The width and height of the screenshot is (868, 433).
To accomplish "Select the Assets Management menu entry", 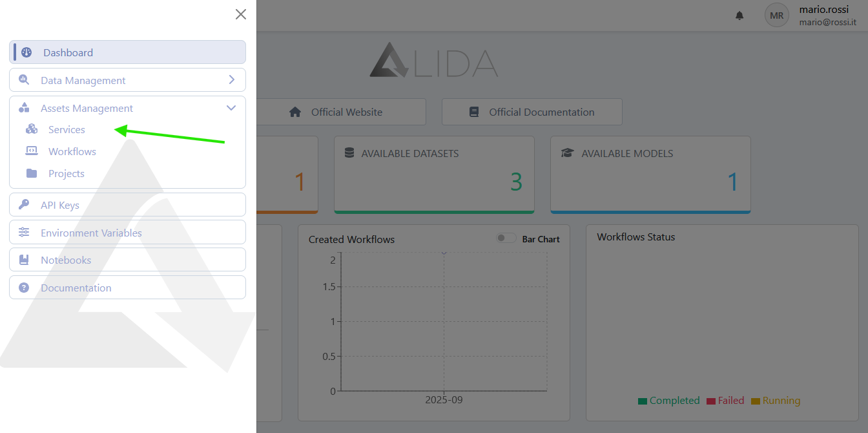I will coord(127,108).
